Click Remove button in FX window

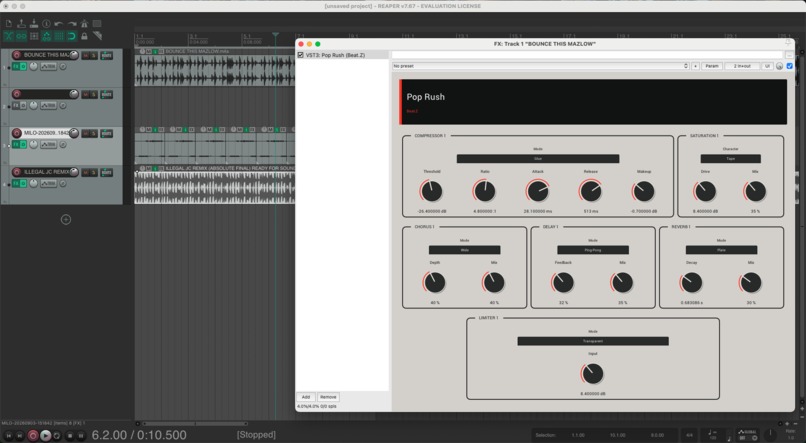click(328, 397)
